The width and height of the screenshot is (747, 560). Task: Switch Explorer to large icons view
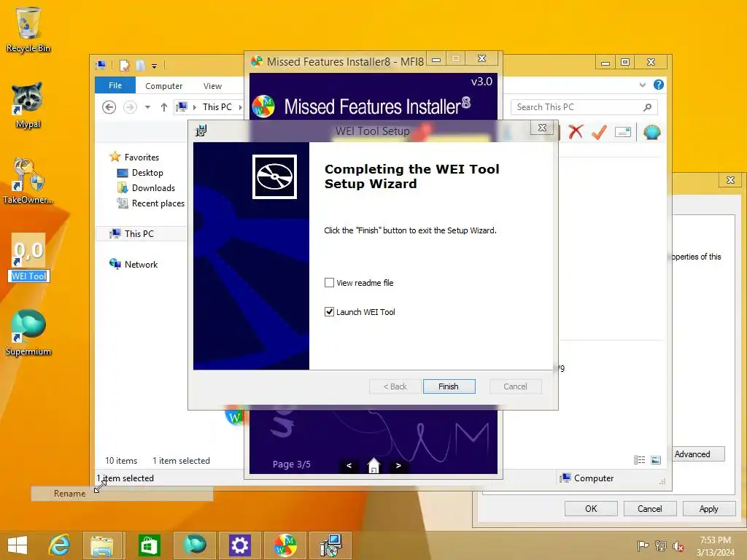(x=656, y=459)
